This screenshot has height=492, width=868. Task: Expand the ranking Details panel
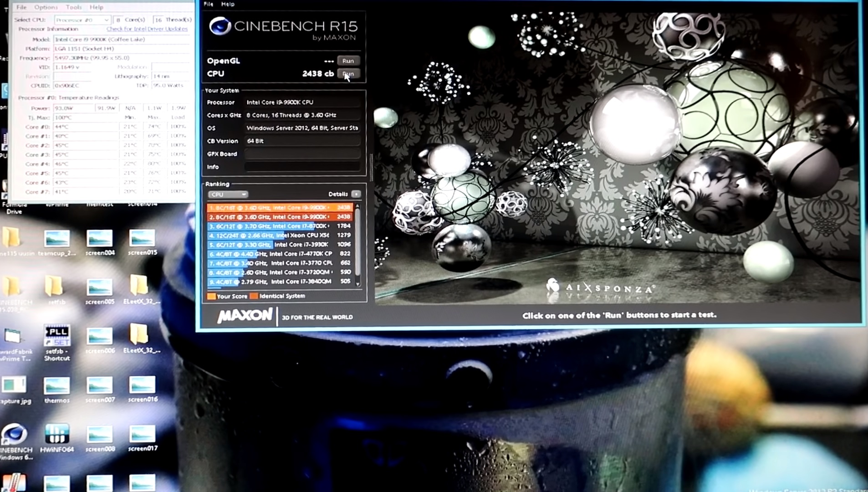tap(357, 194)
